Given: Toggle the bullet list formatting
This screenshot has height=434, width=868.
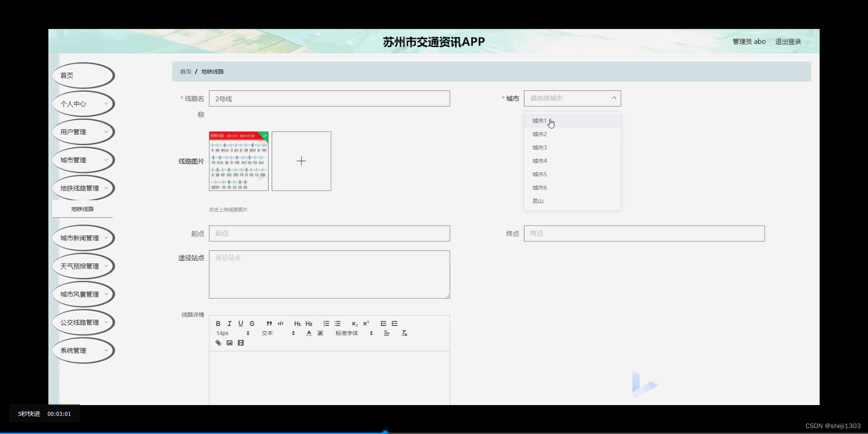Looking at the screenshot, I should tap(338, 323).
